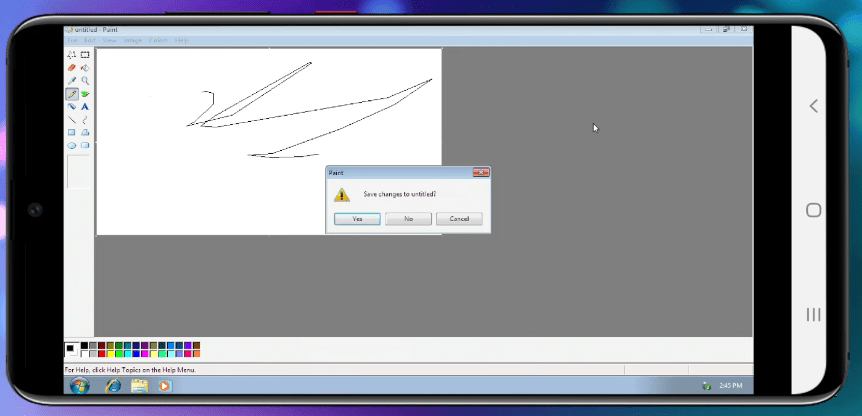
Task: Select the Ellipse shape tool
Action: click(x=71, y=146)
